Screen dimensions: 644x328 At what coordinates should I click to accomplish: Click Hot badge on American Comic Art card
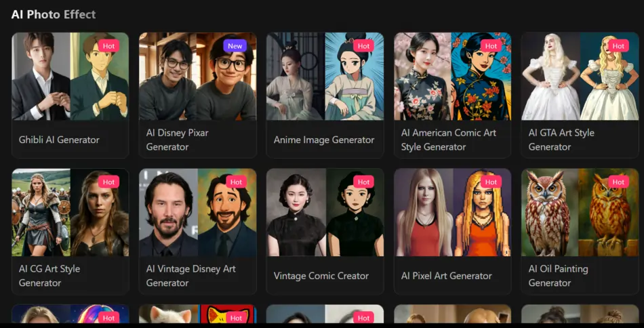[491, 46]
